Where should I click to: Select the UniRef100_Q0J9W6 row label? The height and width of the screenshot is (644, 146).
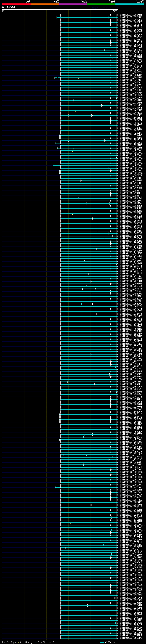tap(131, 284)
